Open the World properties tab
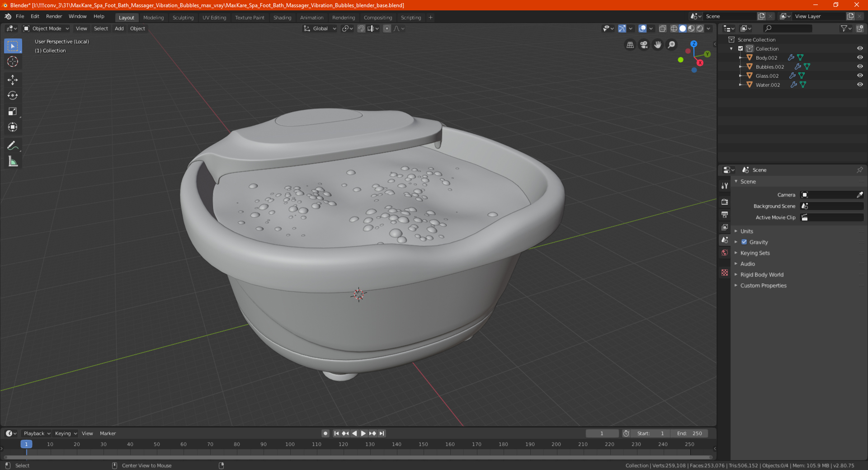868x470 pixels. 725,253
